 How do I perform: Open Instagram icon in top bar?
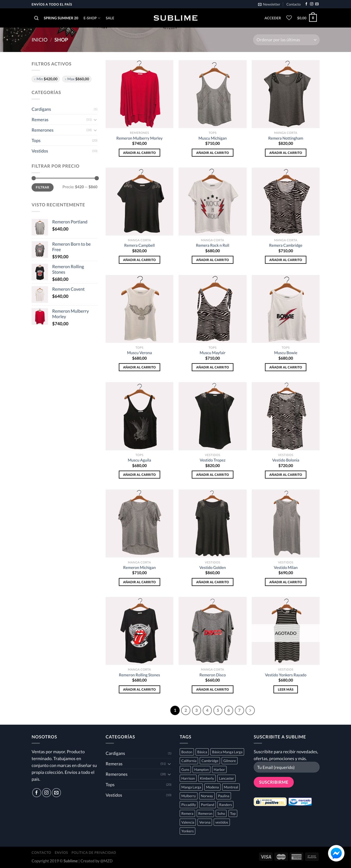(x=312, y=4)
